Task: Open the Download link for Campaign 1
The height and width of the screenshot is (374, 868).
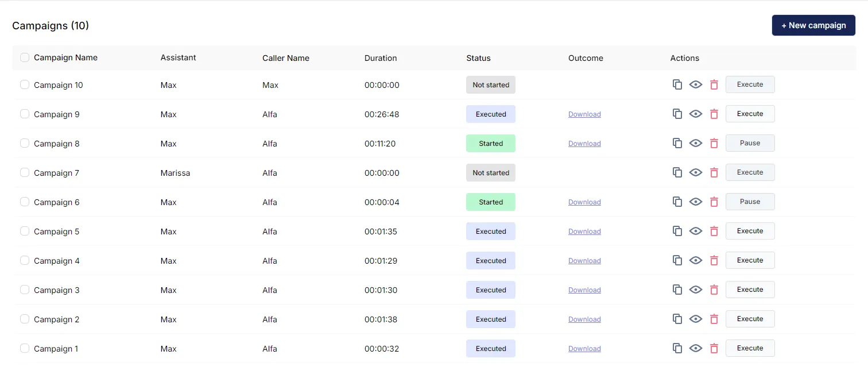Action: coord(584,348)
